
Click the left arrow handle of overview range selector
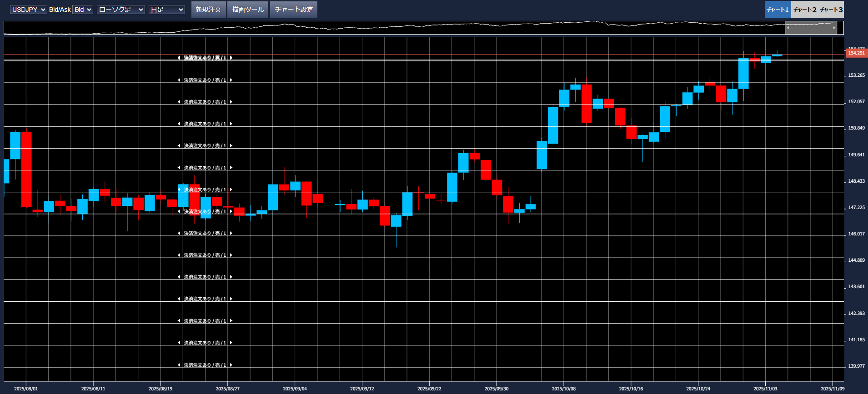click(788, 28)
